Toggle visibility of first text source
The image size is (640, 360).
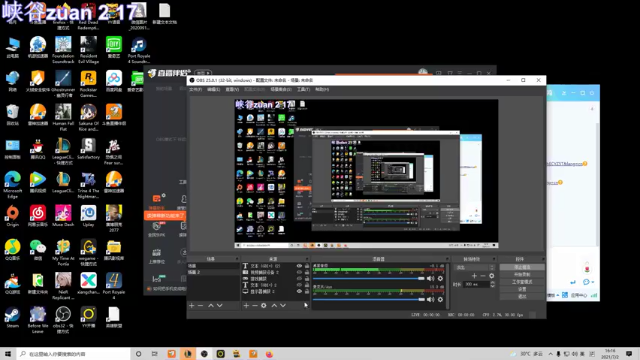coord(299,266)
